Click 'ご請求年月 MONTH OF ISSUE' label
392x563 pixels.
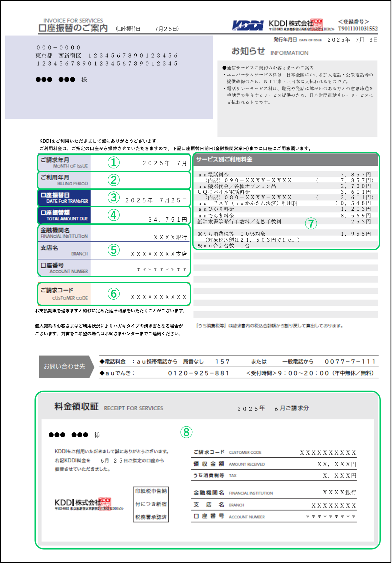[x=64, y=163]
